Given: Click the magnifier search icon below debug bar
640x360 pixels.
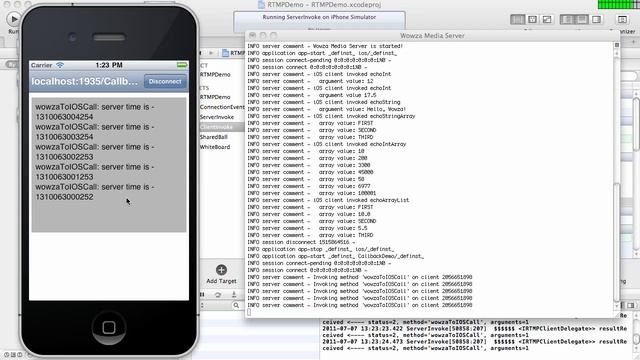Looking at the screenshot, I should point(236,305).
